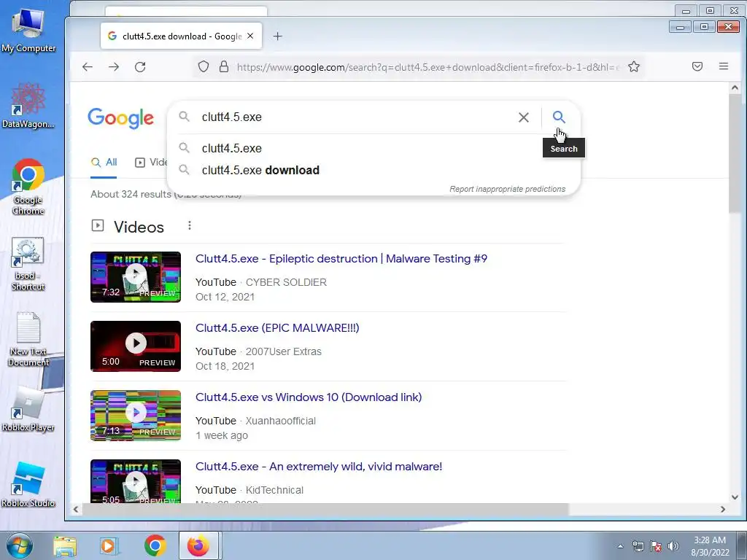
Task: Click the padlock site info icon
Action: pos(223,66)
